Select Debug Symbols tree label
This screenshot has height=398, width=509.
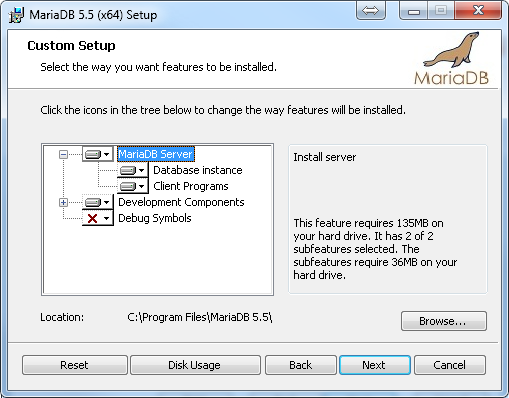[x=155, y=218]
